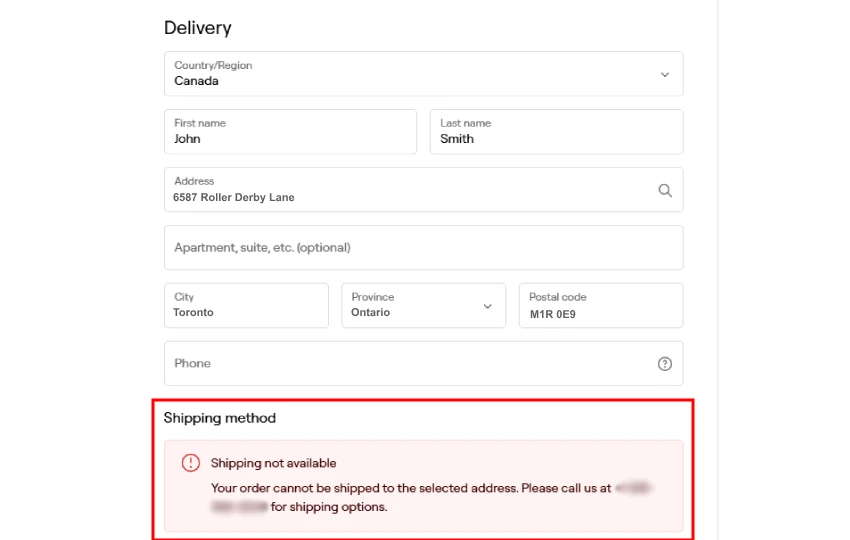850x540 pixels.
Task: Click the 'for shipping options' text
Action: (x=329, y=507)
